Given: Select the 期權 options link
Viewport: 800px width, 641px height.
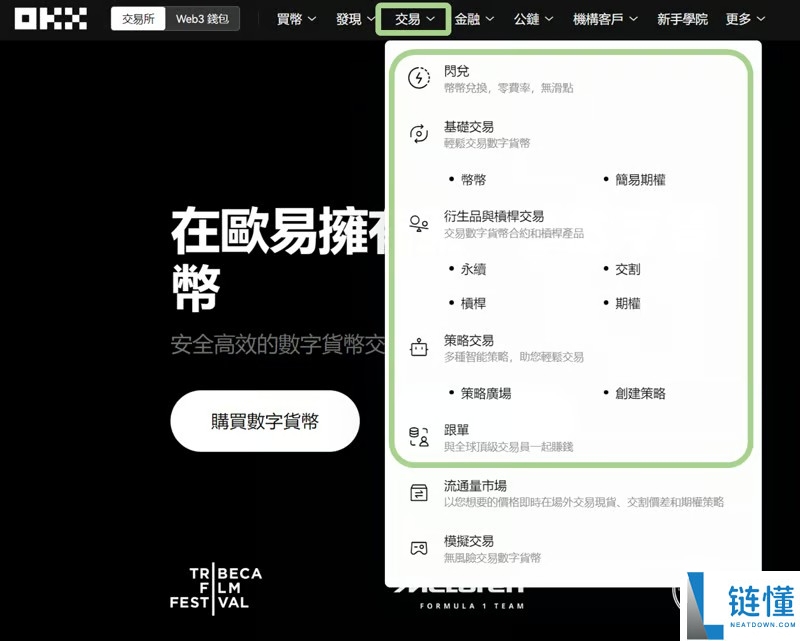Looking at the screenshot, I should [628, 304].
